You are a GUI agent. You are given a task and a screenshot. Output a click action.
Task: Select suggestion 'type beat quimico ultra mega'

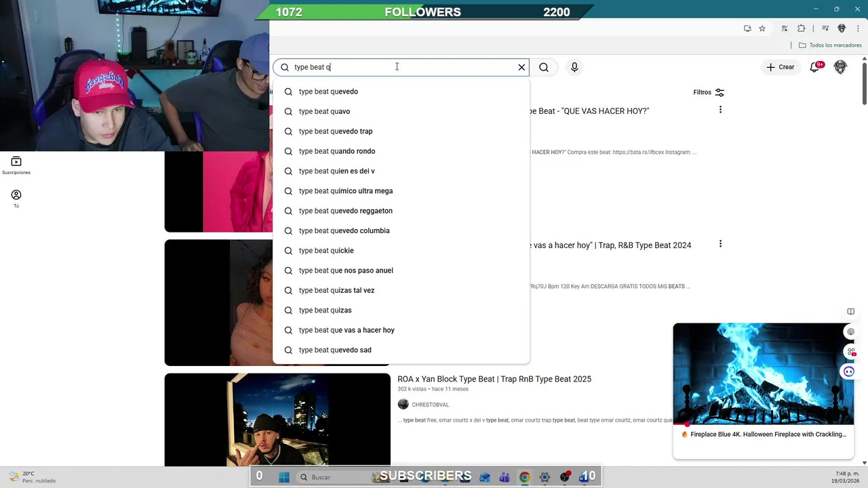click(401, 191)
